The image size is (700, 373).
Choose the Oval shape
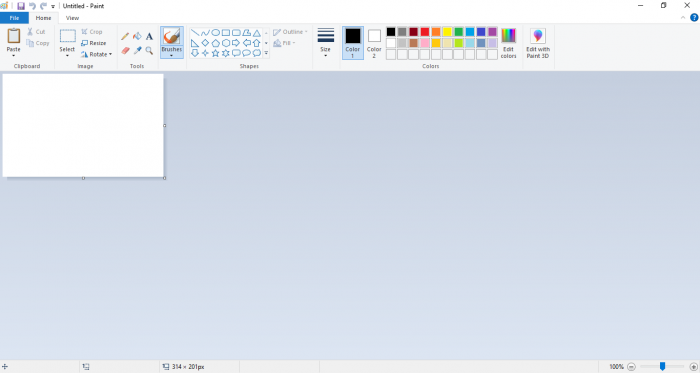(216, 33)
